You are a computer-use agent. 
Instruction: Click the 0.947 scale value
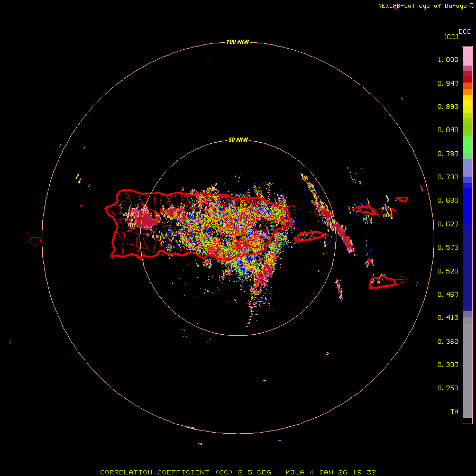448,83
